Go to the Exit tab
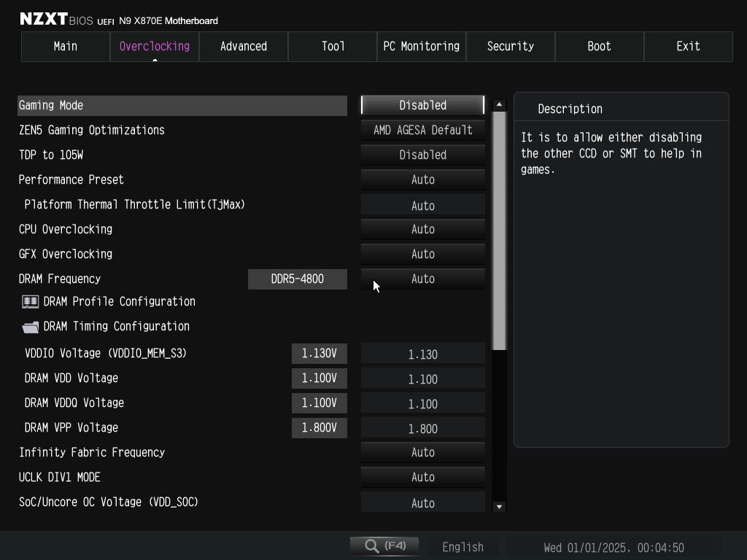Image resolution: width=747 pixels, height=560 pixels. [x=688, y=46]
